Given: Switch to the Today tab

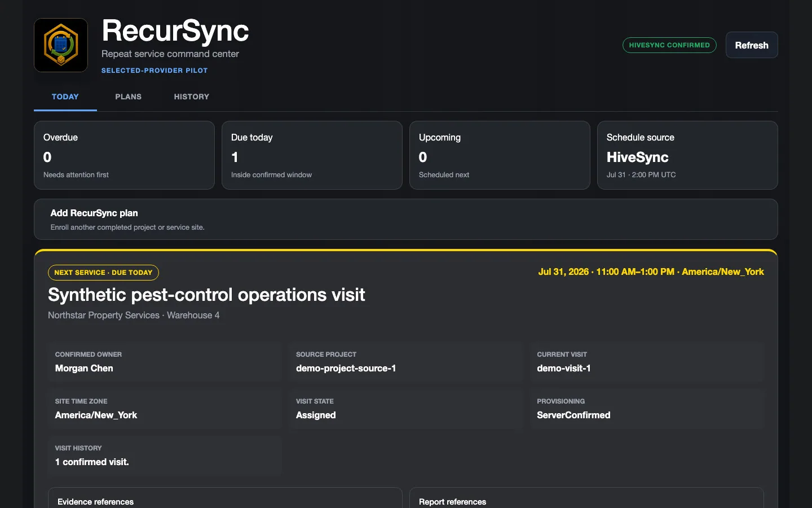Looking at the screenshot, I should pyautogui.click(x=65, y=97).
